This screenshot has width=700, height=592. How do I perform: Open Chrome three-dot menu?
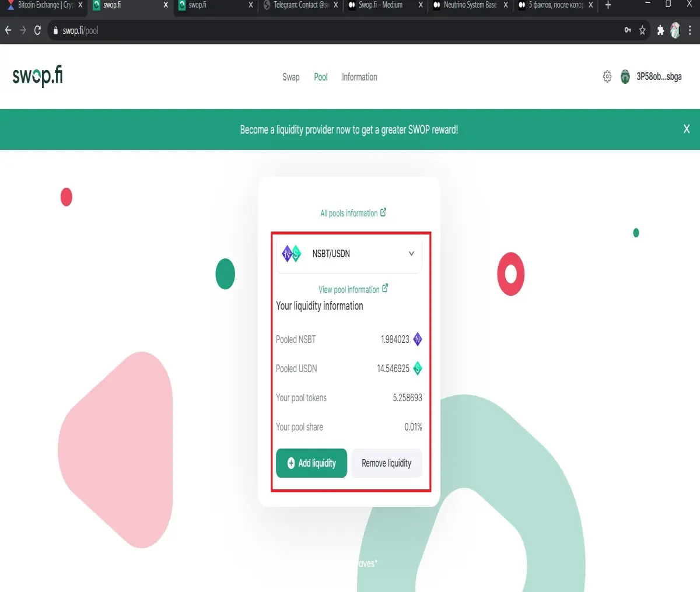[x=690, y=30]
